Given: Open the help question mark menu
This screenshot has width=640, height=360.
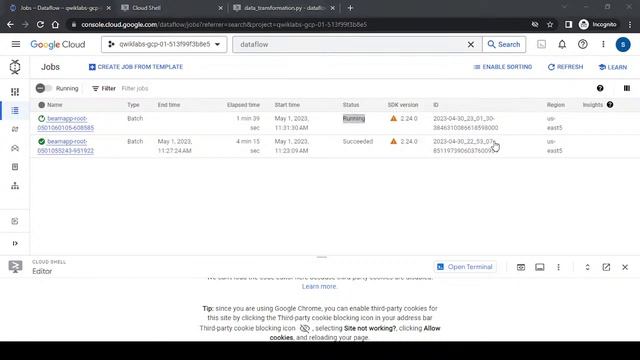Looking at the screenshot, I should click(x=582, y=44).
